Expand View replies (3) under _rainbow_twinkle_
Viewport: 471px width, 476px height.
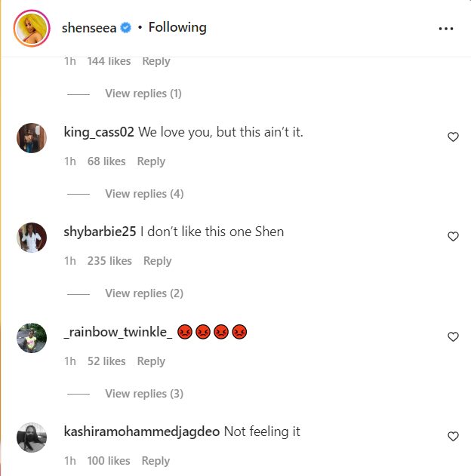[143, 394]
